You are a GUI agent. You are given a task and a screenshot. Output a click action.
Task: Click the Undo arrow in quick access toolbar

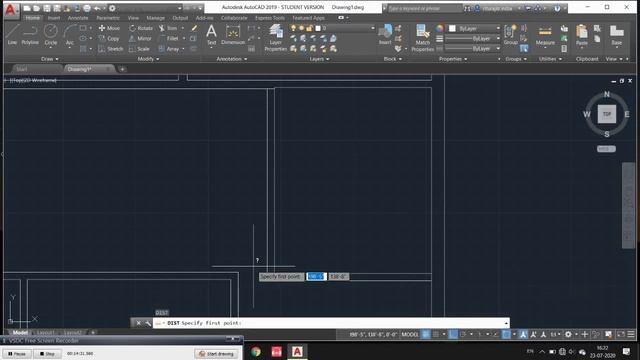tap(97, 8)
